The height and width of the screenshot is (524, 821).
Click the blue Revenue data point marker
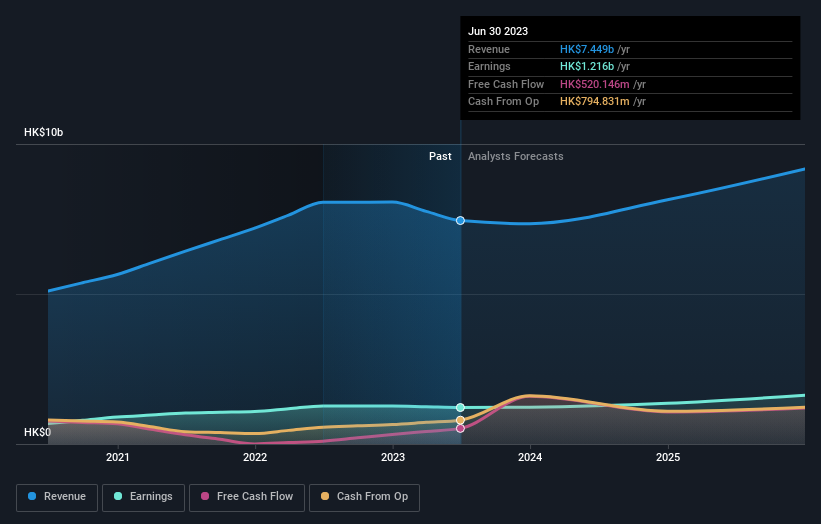coord(460,221)
